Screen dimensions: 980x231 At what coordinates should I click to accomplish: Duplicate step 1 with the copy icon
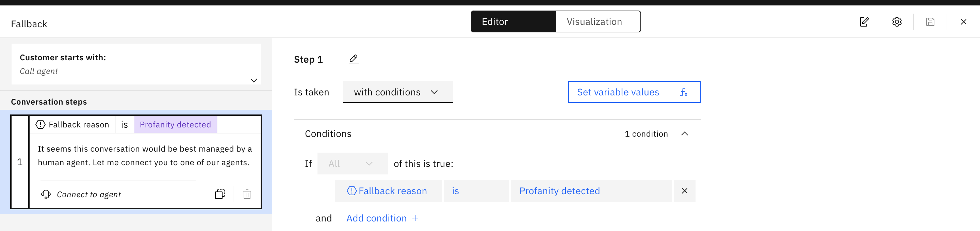(x=219, y=195)
